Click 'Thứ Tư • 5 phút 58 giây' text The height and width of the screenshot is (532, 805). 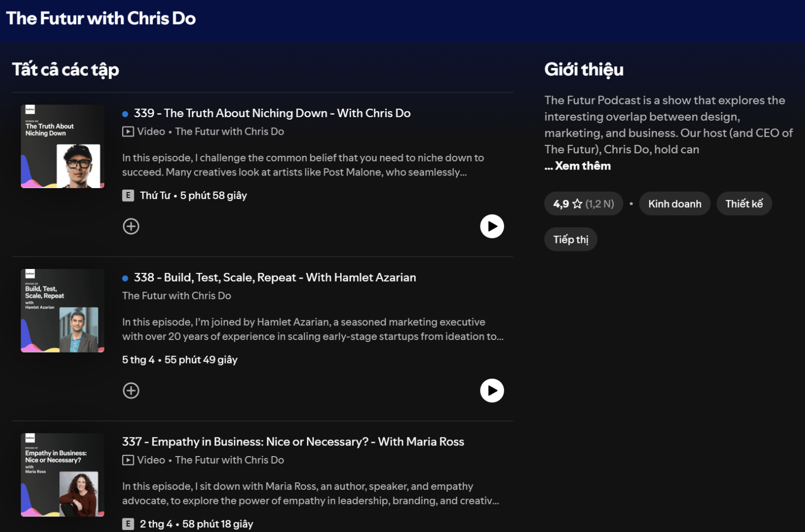(x=193, y=196)
